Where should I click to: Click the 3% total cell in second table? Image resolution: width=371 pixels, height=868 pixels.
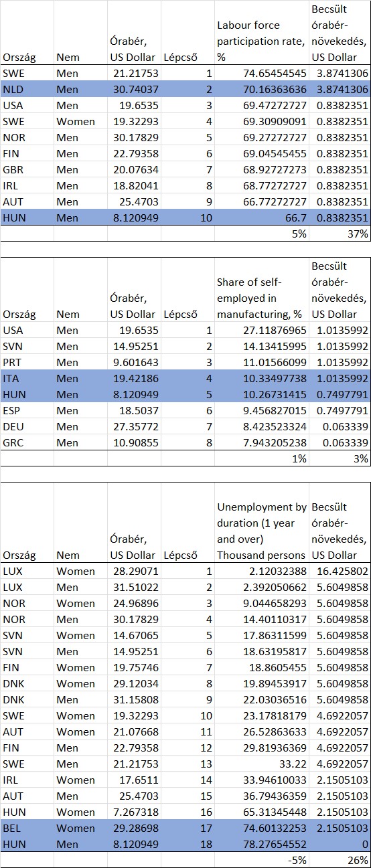[x=340, y=458]
